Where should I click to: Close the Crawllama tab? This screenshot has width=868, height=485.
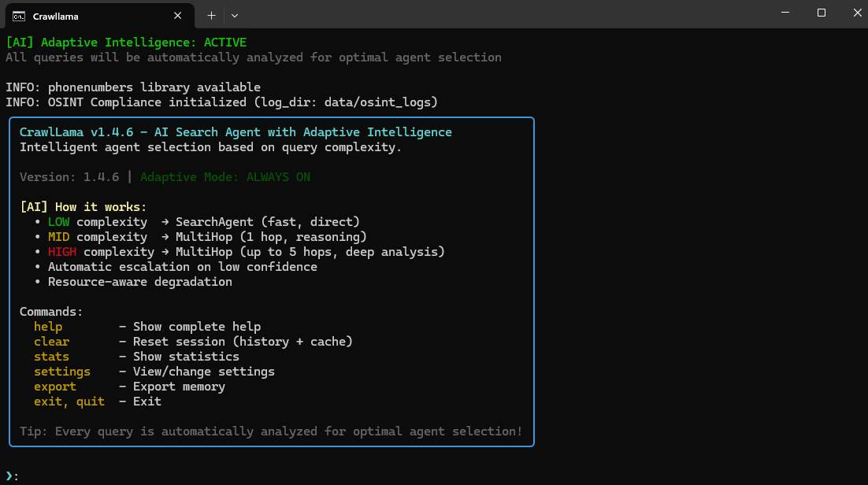click(178, 15)
